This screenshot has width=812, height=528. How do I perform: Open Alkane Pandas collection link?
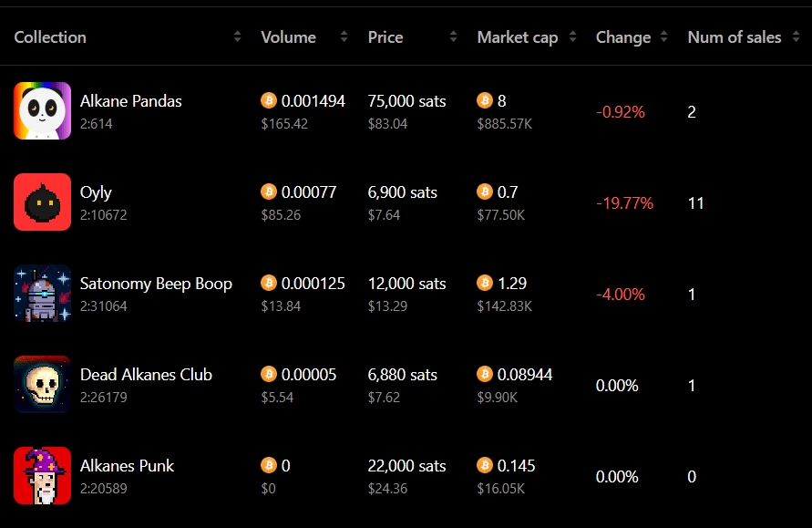[x=131, y=101]
